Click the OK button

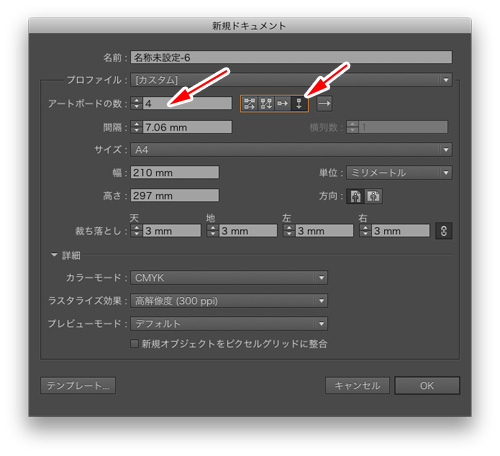[427, 386]
